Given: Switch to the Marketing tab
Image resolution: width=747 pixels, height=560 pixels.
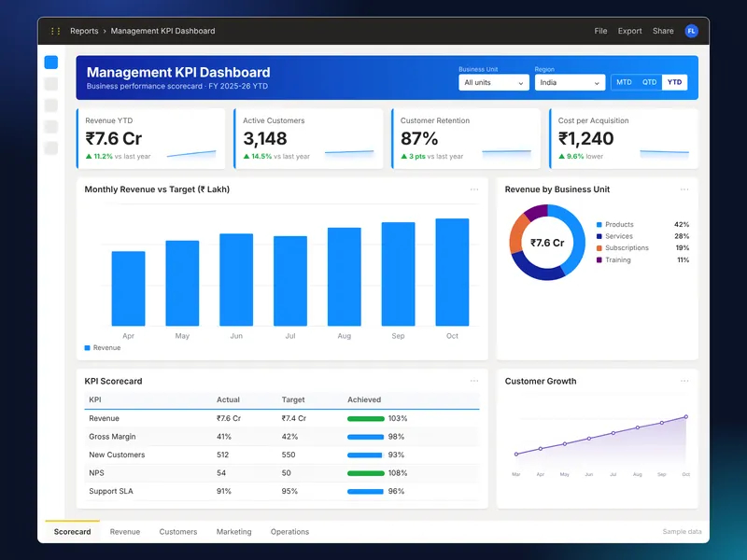Looking at the screenshot, I should click(233, 531).
